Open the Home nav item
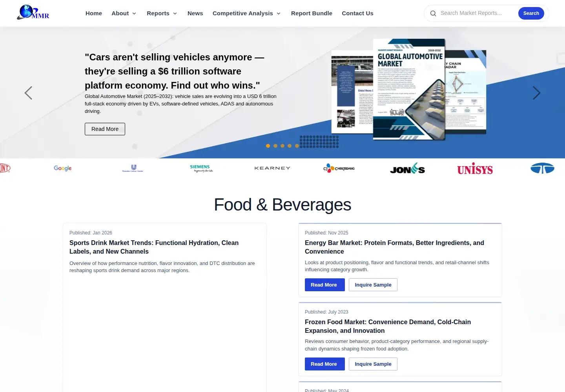This screenshot has height=392, width=565. (x=94, y=13)
